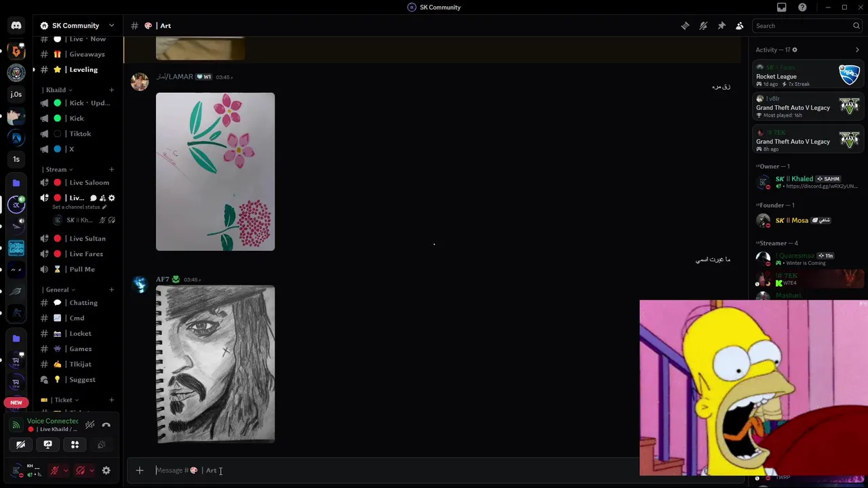Unmute the microphone

click(55, 470)
